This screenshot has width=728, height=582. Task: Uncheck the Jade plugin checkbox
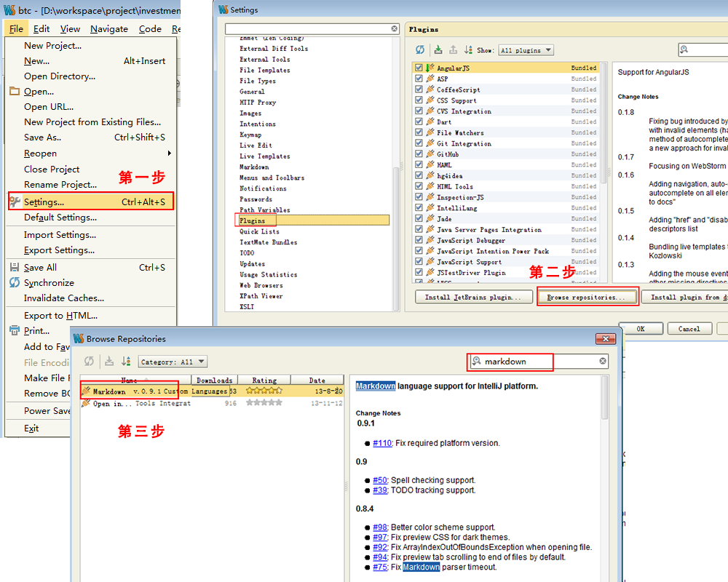(419, 218)
